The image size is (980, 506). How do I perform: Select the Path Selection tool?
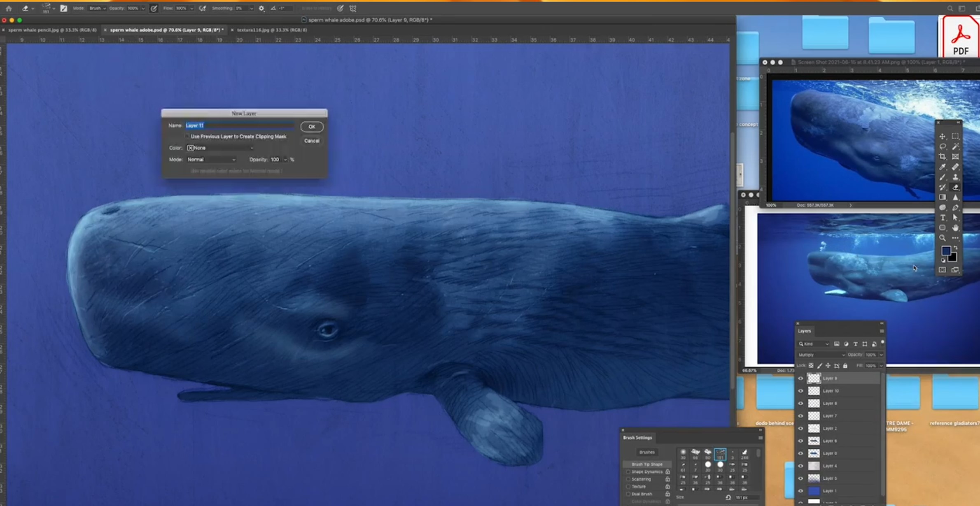coord(956,218)
